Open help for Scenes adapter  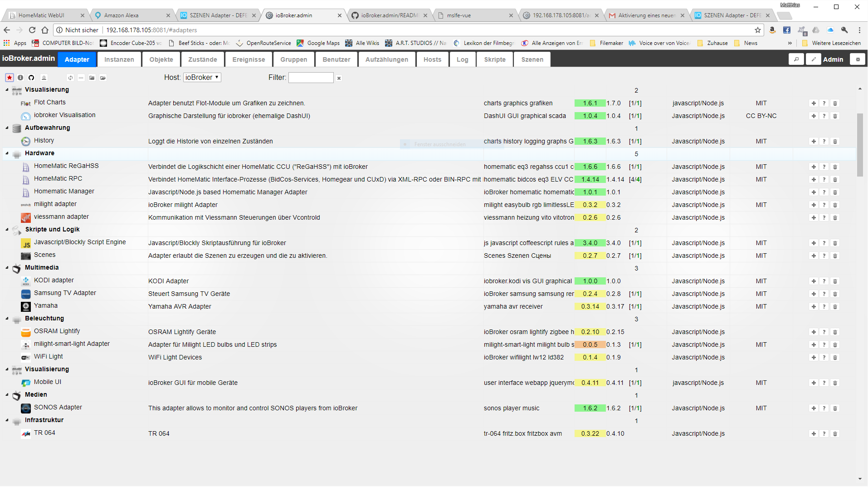824,256
